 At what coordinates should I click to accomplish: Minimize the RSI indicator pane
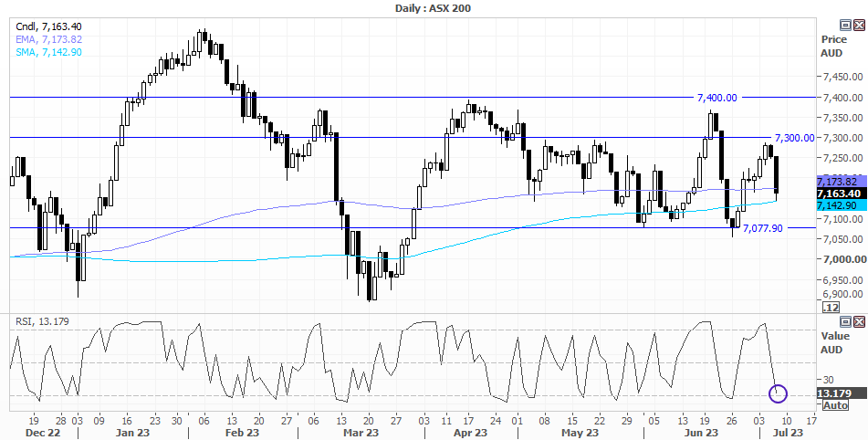(x=845, y=321)
